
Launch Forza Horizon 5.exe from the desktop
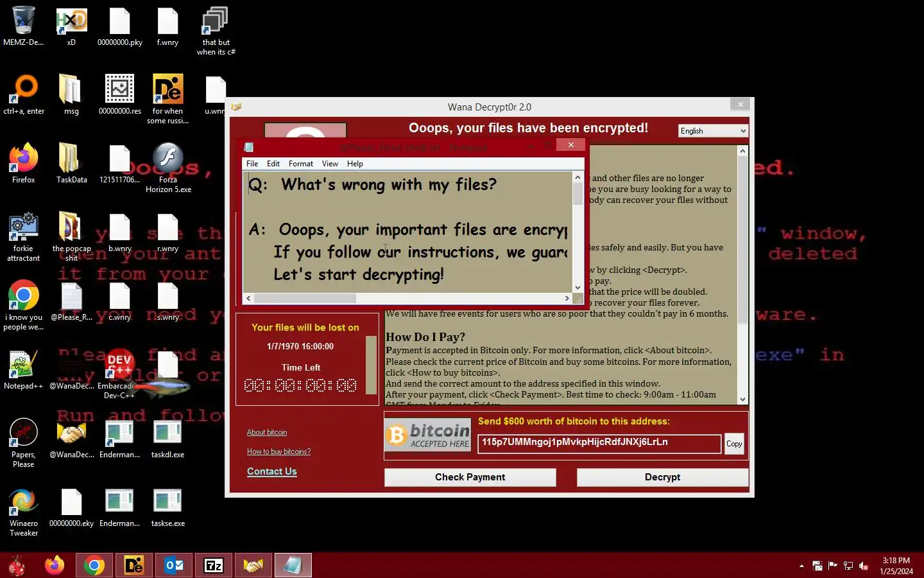[x=168, y=168]
